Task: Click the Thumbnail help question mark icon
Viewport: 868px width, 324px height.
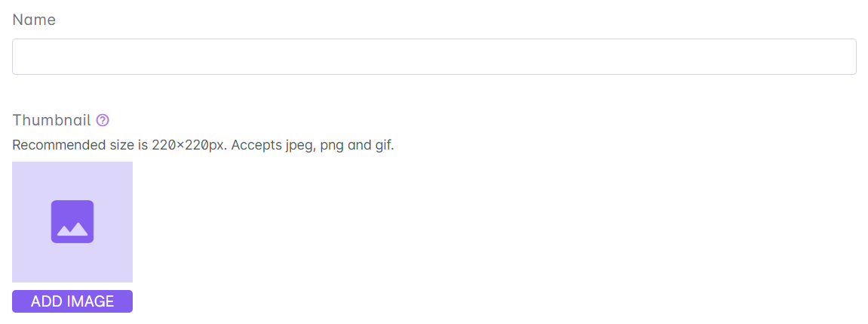Action: [103, 120]
